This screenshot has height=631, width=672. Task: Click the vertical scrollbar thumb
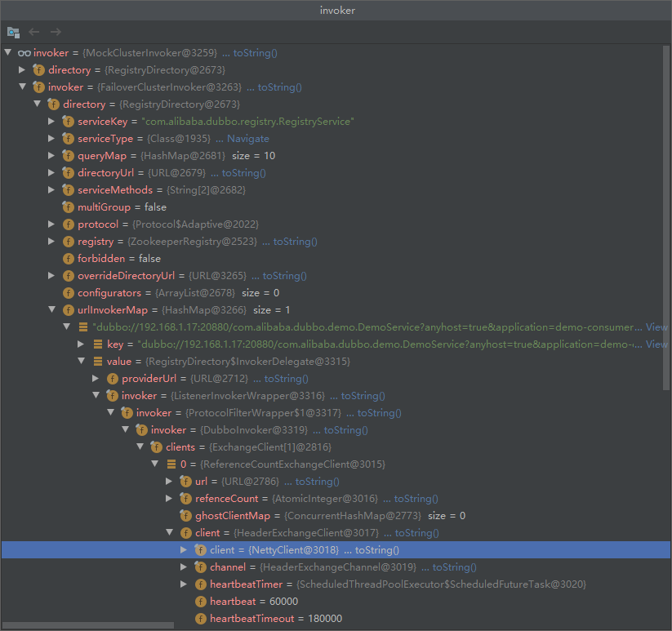click(666, 218)
